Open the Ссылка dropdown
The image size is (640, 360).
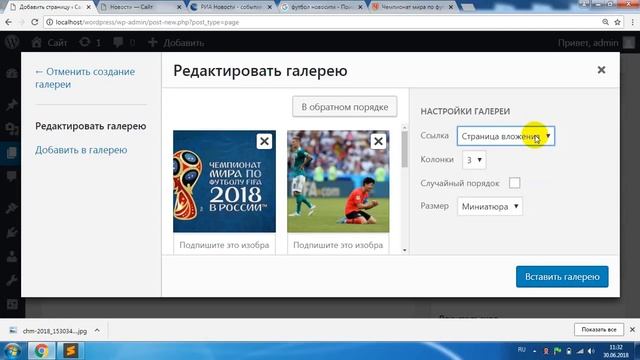(x=506, y=136)
